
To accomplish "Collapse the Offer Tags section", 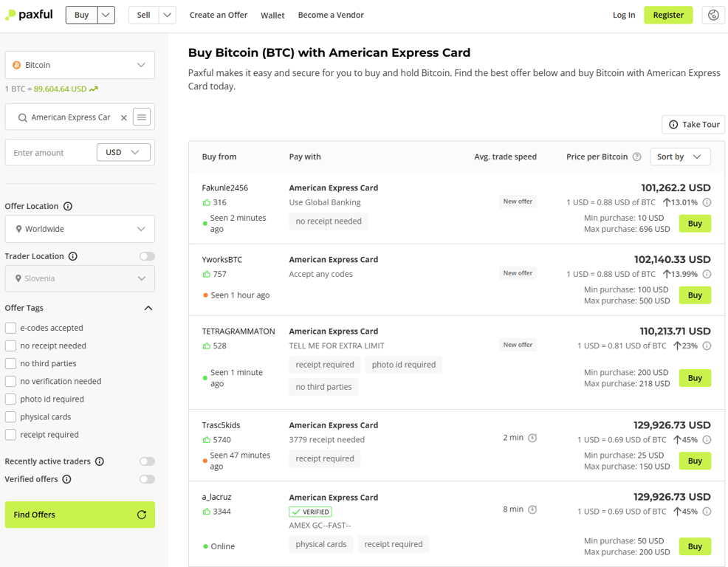I will (x=148, y=308).
